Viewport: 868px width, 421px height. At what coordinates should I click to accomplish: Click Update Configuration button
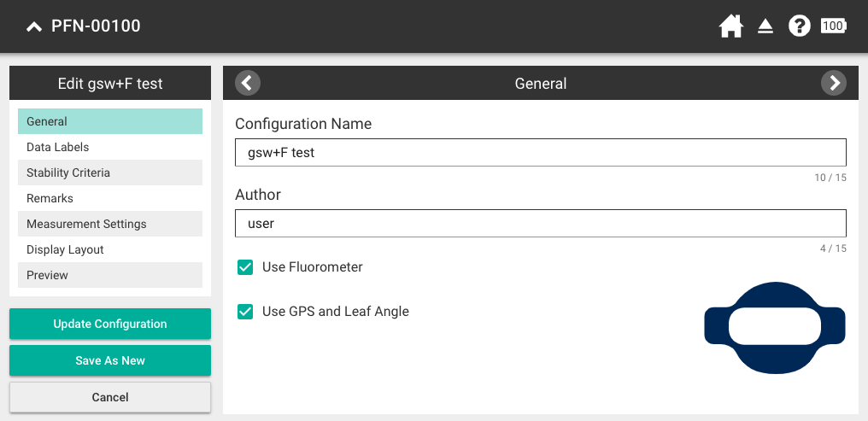click(x=110, y=324)
